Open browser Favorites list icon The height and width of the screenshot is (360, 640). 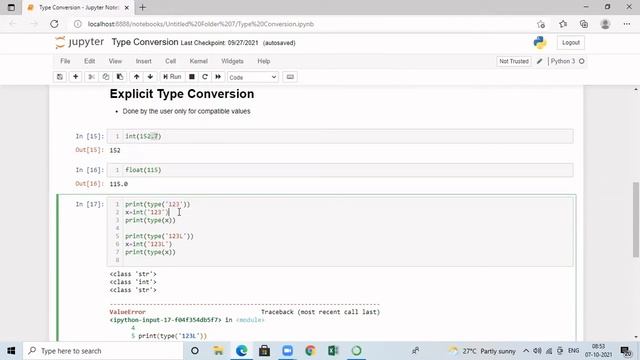(x=563, y=24)
